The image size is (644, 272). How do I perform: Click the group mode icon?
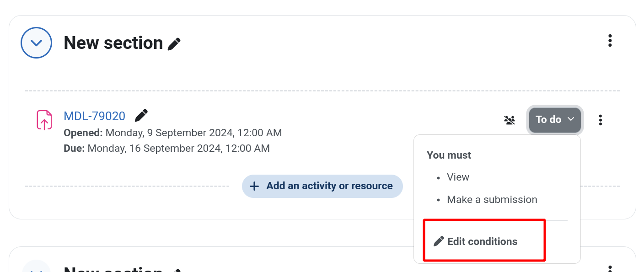click(510, 120)
